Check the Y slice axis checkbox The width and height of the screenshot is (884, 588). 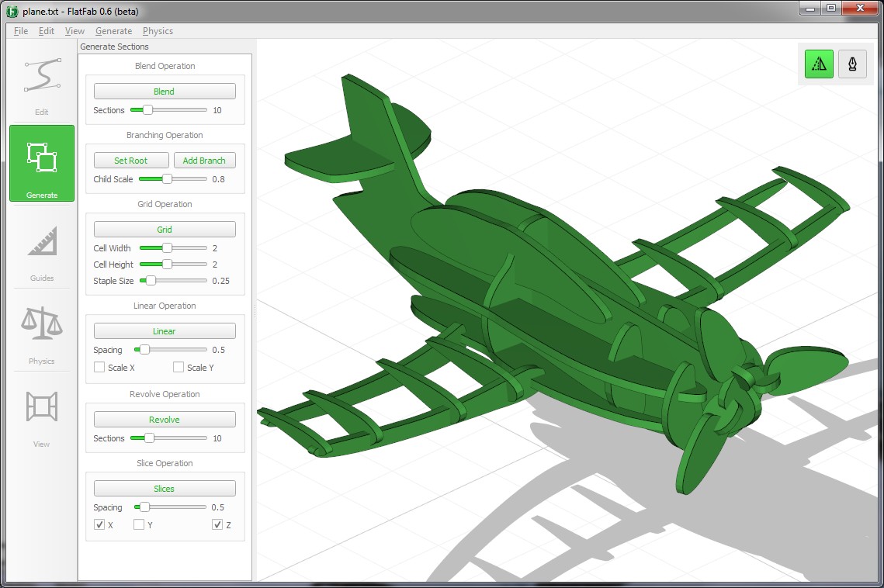pyautogui.click(x=139, y=525)
